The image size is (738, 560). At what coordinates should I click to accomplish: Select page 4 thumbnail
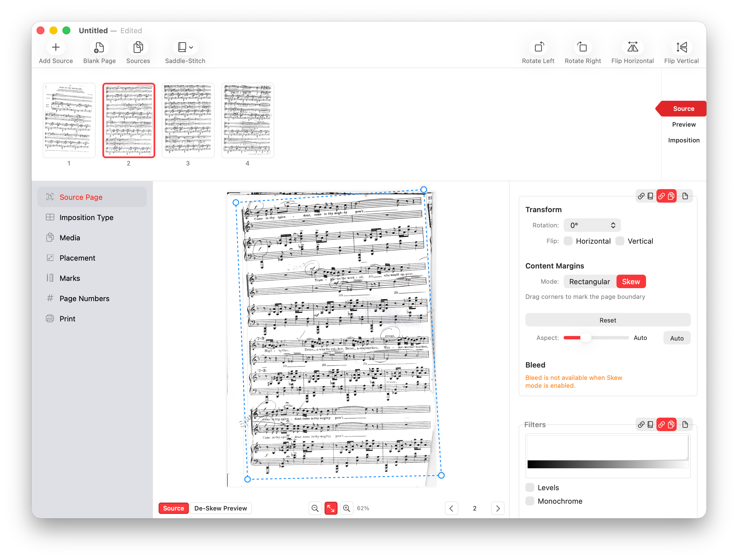click(x=247, y=120)
